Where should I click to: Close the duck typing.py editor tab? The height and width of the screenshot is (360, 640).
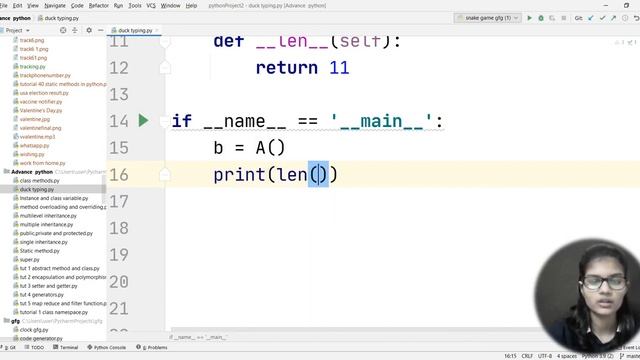tap(157, 30)
